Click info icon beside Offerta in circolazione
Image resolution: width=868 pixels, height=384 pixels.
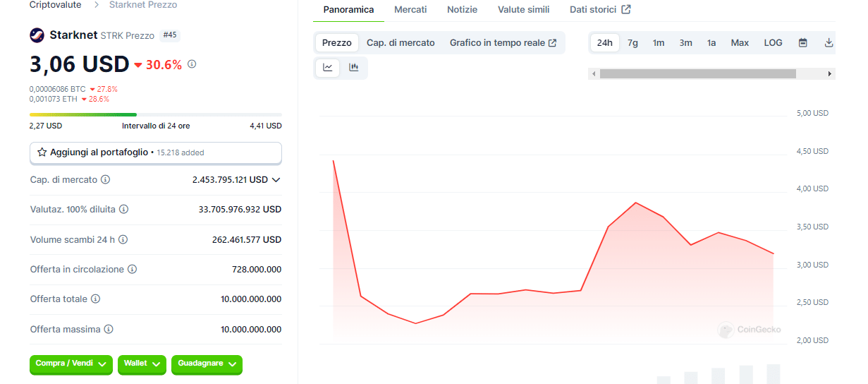[x=132, y=270]
